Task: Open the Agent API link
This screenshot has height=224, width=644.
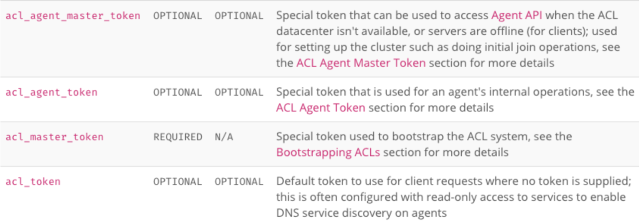Action: point(517,15)
